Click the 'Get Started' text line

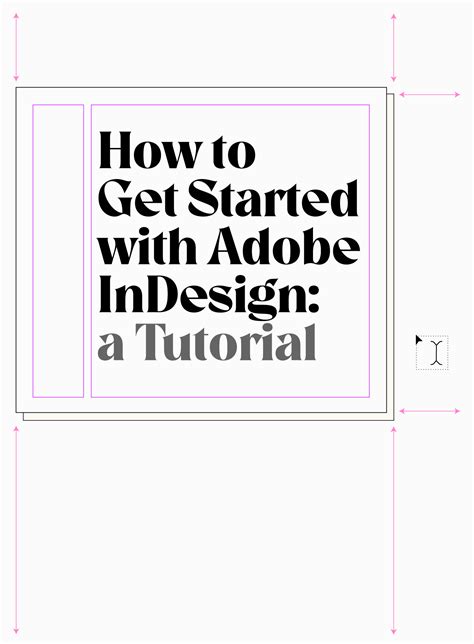[x=228, y=198]
